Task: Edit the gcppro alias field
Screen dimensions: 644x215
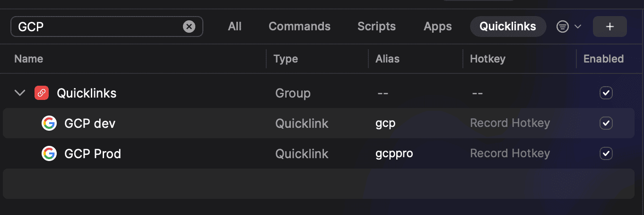Action: pos(394,153)
